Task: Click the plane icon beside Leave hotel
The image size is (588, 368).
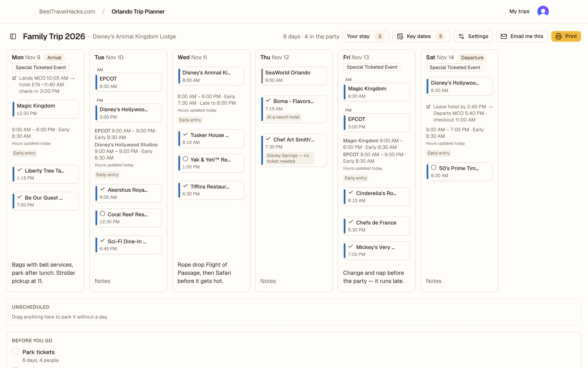Action: [x=428, y=107]
